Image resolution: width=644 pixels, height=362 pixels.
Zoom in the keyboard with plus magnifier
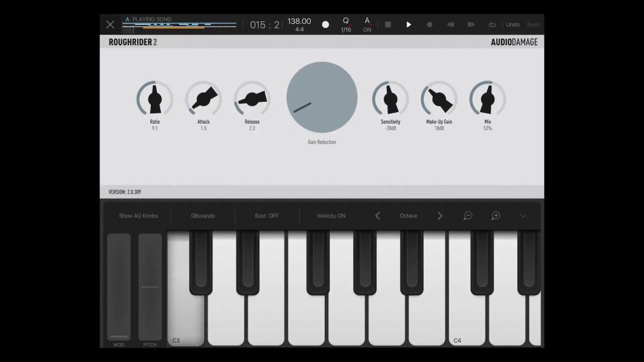496,216
